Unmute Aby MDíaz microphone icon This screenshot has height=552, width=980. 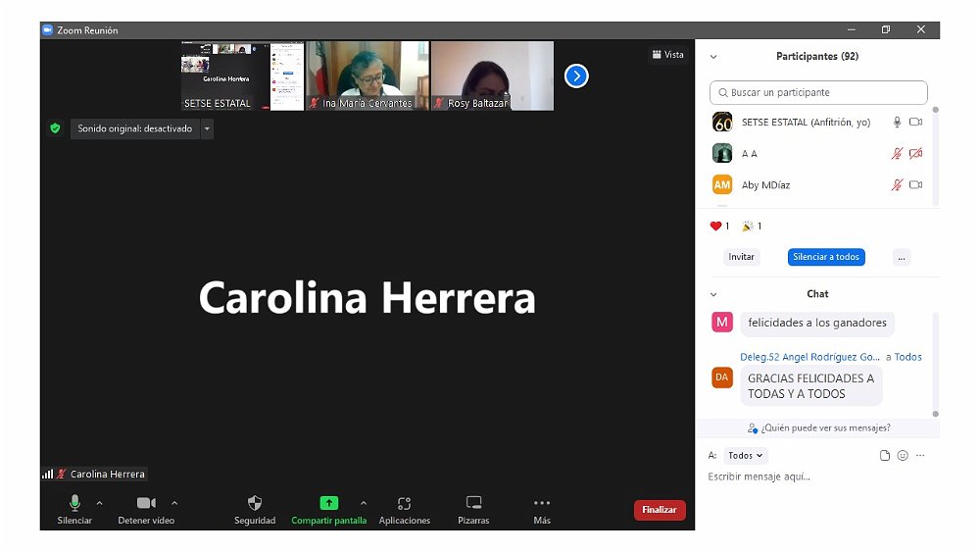[x=896, y=185]
